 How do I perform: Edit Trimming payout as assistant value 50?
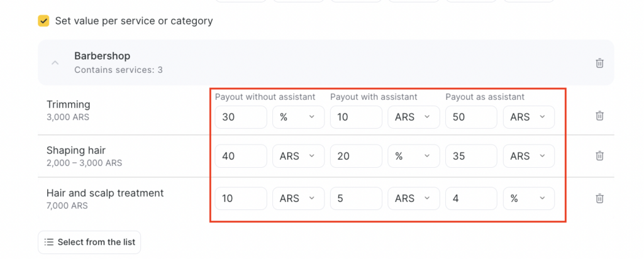pos(471,117)
